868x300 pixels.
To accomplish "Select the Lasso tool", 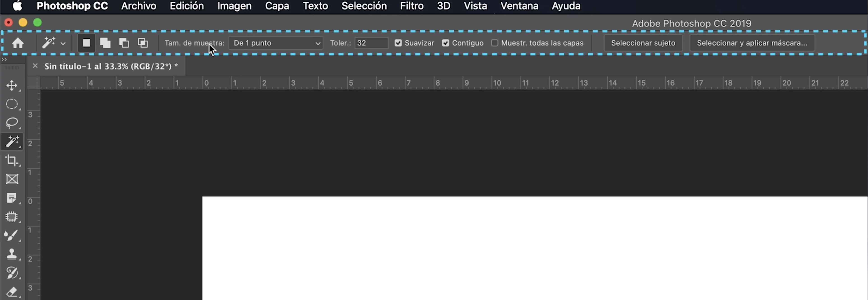I will pos(12,123).
